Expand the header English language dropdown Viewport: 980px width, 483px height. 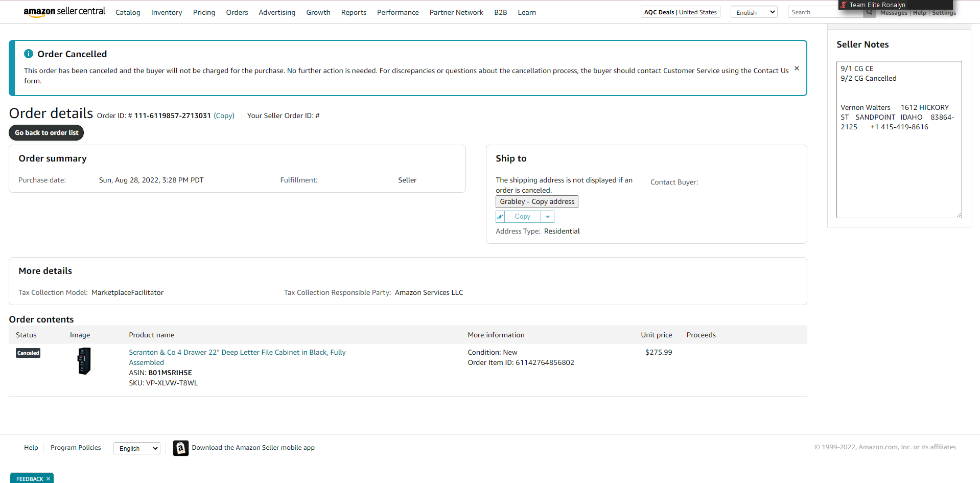click(754, 12)
